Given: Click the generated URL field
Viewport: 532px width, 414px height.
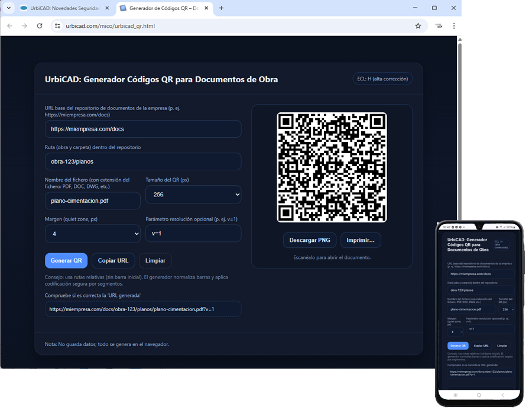Looking at the screenshot, I should point(142,309).
